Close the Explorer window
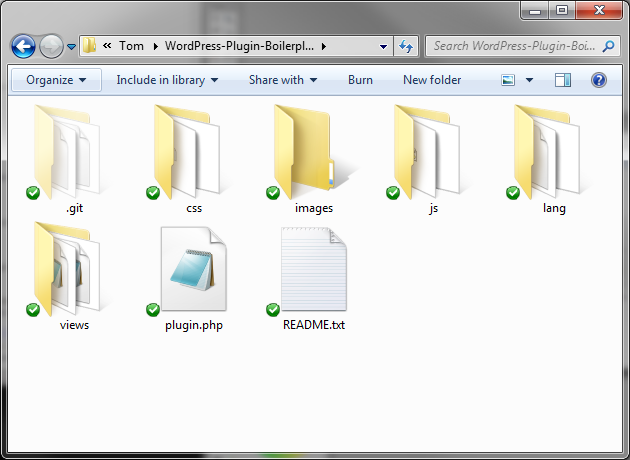Viewport: 630px width, 460px height. coord(599,10)
